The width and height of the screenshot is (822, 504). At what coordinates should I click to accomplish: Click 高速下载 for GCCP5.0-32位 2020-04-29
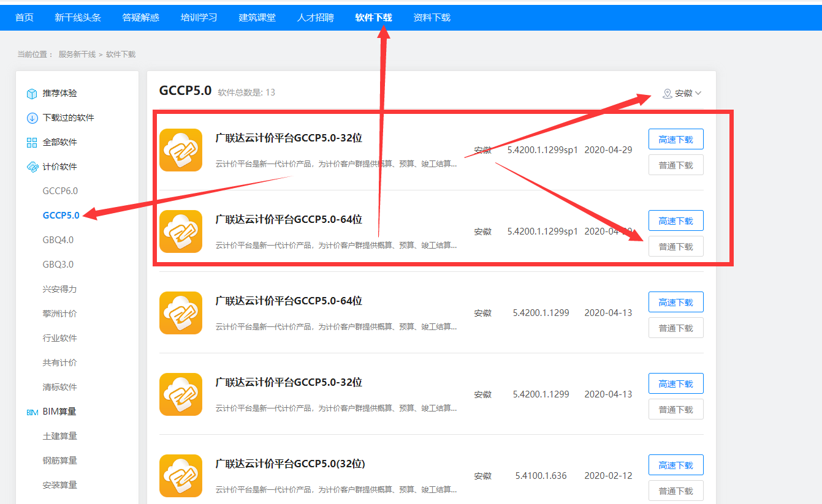[676, 139]
